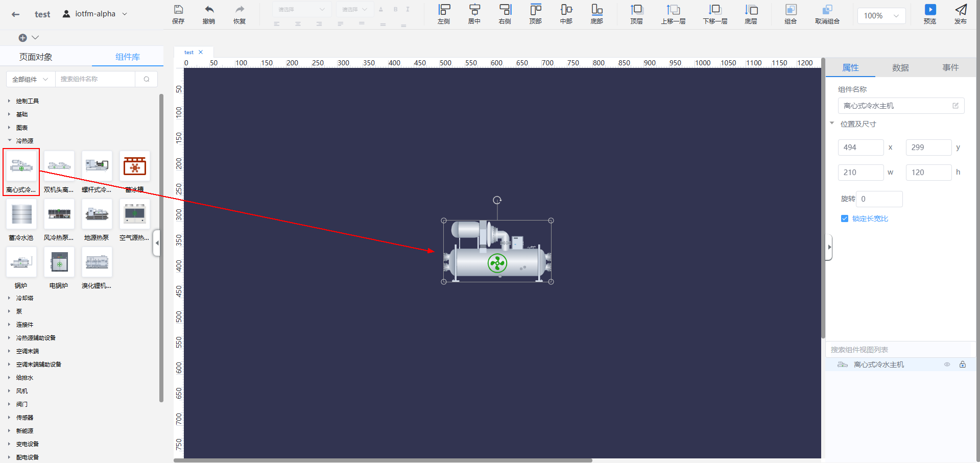The image size is (980, 463).
Task: Align to bottom with 底部 icon
Action: tap(597, 10)
